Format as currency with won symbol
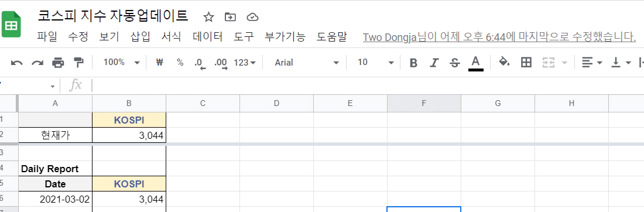 click(x=160, y=63)
